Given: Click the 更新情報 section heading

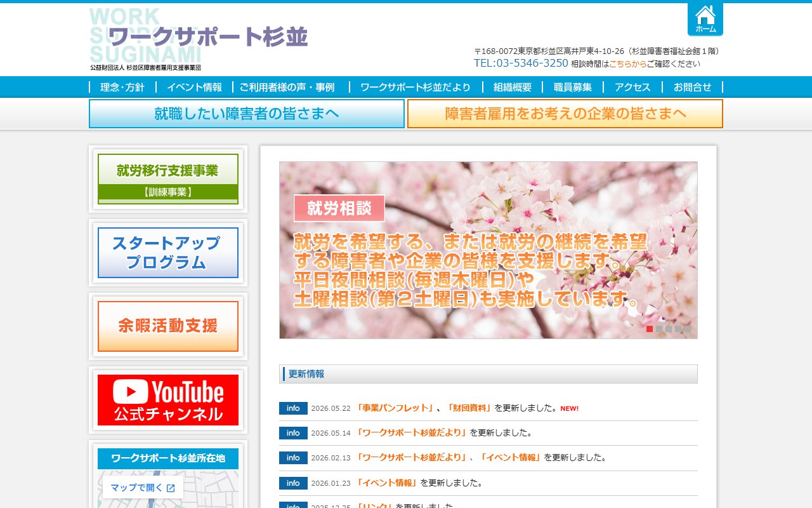Looking at the screenshot, I should (x=488, y=374).
